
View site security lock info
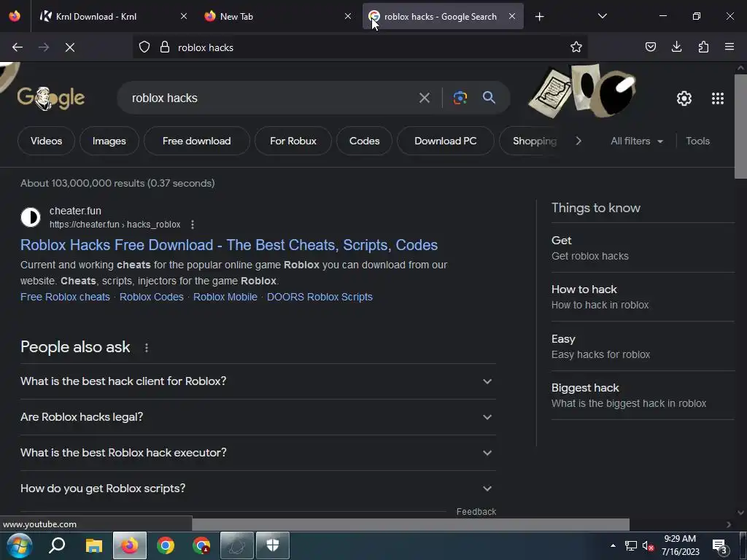point(165,47)
